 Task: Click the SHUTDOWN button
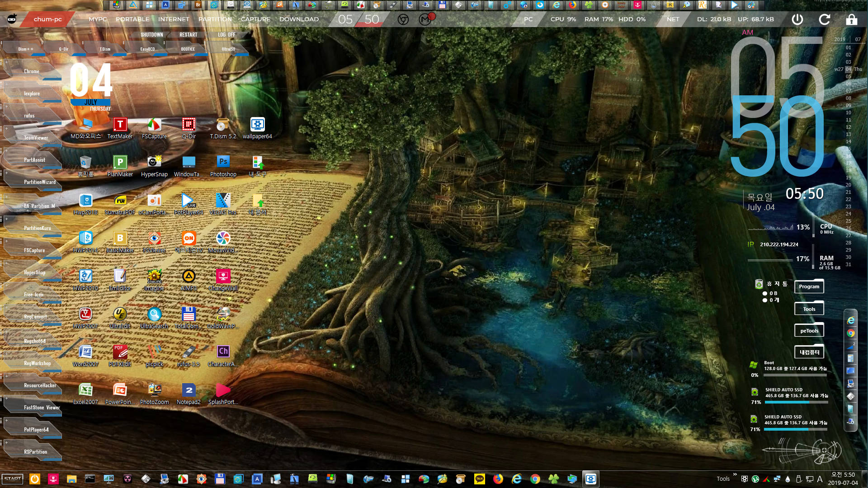click(x=151, y=35)
